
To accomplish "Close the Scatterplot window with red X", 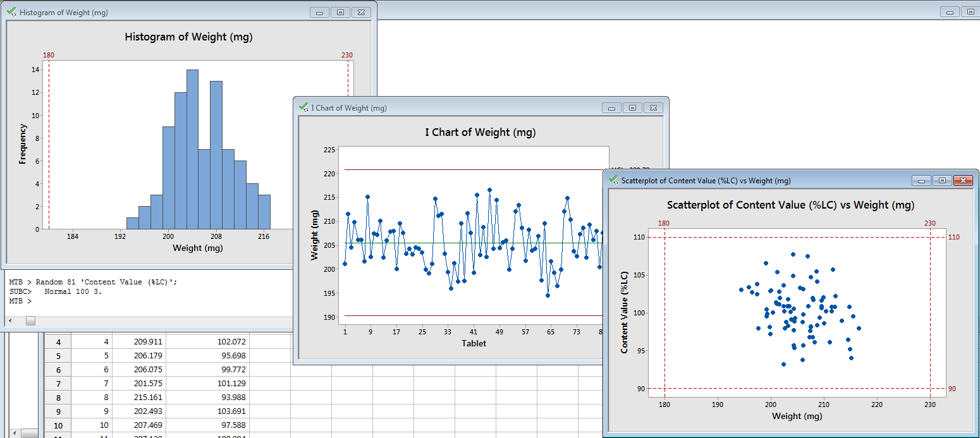I will point(963,180).
